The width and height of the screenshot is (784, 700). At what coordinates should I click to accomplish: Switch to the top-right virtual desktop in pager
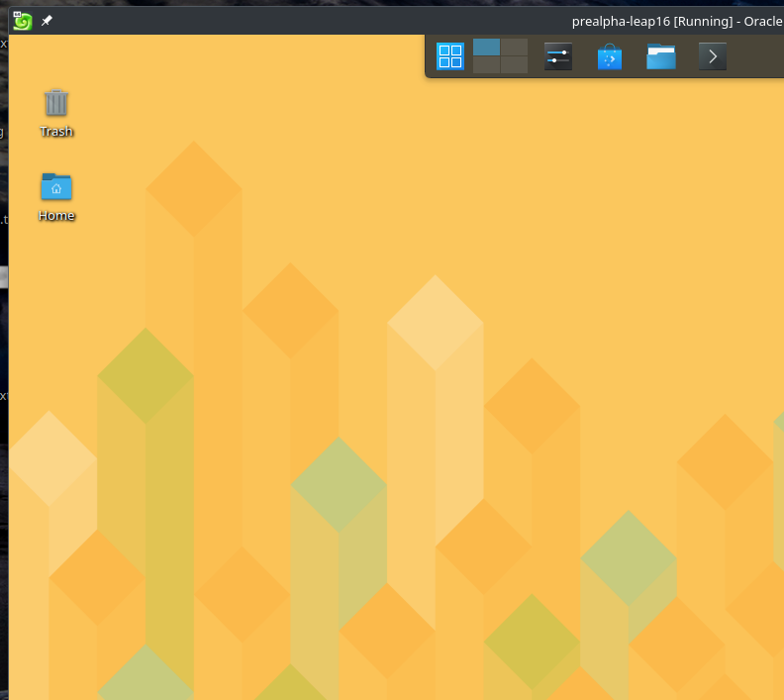click(x=514, y=48)
